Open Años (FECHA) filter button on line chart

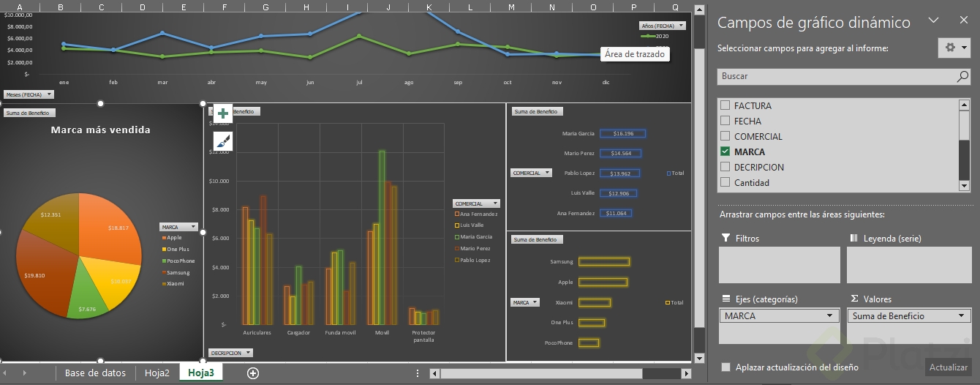pyautogui.click(x=662, y=26)
